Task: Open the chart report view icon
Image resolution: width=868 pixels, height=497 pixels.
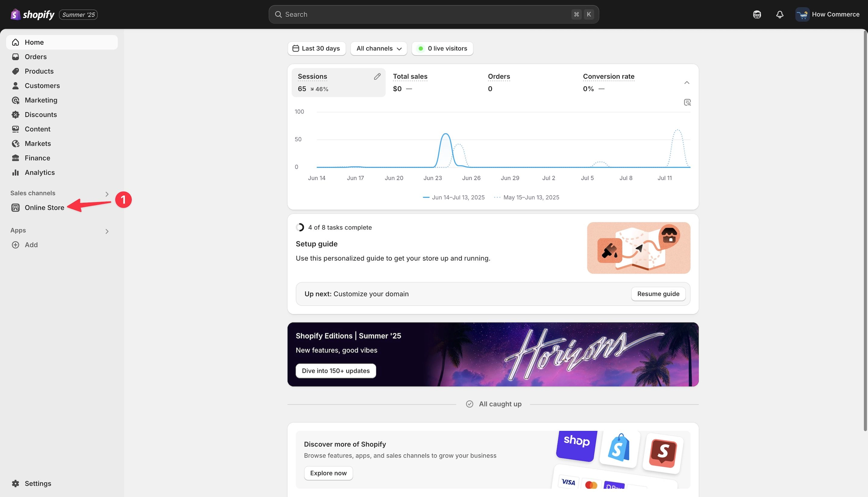Action: coord(687,102)
